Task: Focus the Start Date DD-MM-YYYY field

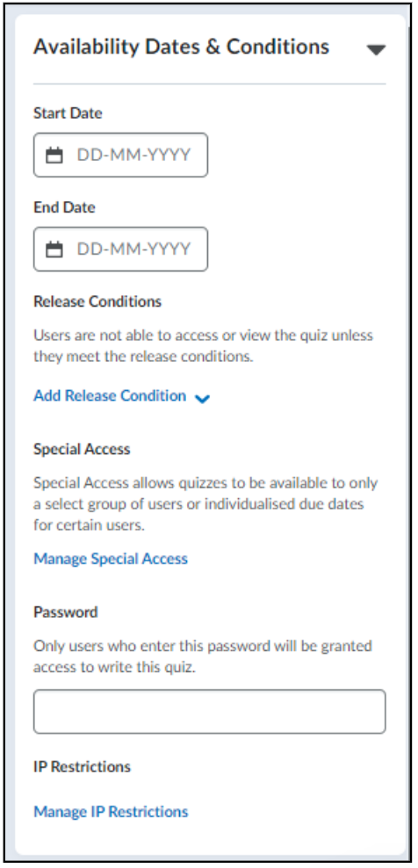Action: 120,155
